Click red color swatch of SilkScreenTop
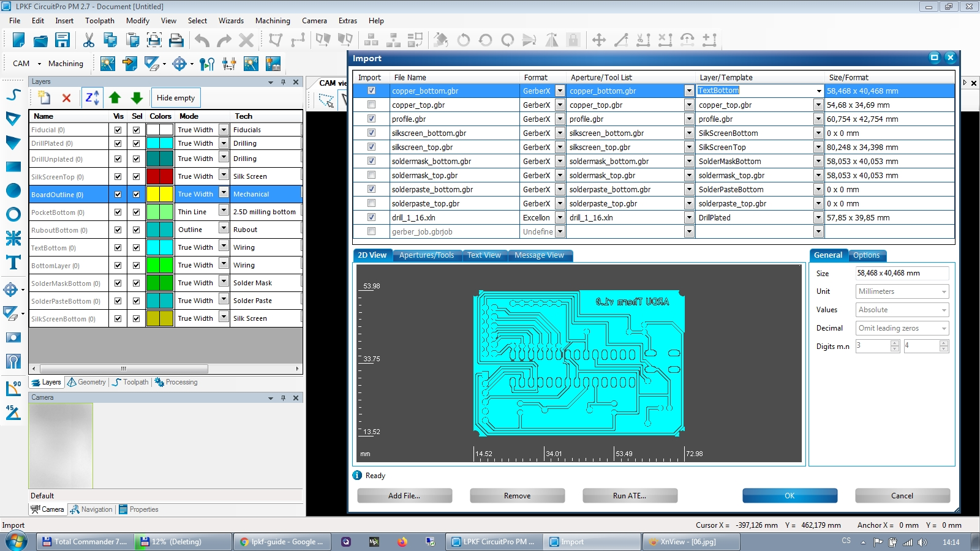Viewport: 980px width, 551px height. click(160, 176)
